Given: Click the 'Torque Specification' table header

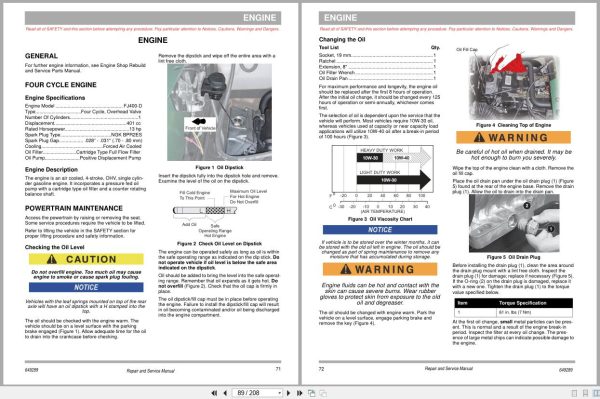Looking at the screenshot, I should [523, 303].
